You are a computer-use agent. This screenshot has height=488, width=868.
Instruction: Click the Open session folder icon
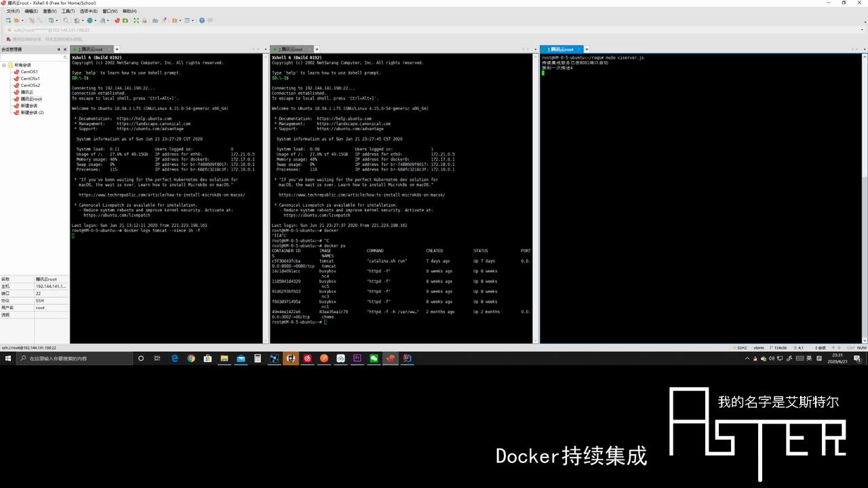click(16, 20)
